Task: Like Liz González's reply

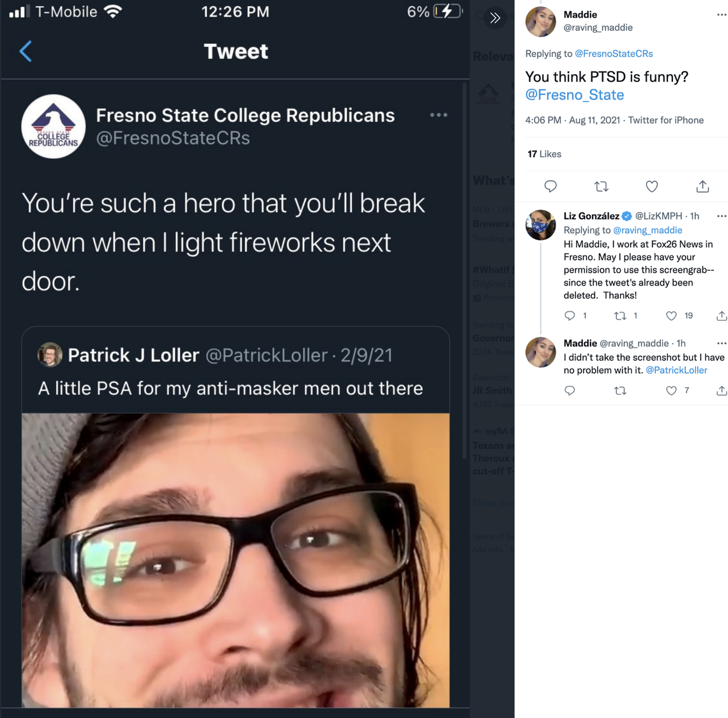Action: 671,315
